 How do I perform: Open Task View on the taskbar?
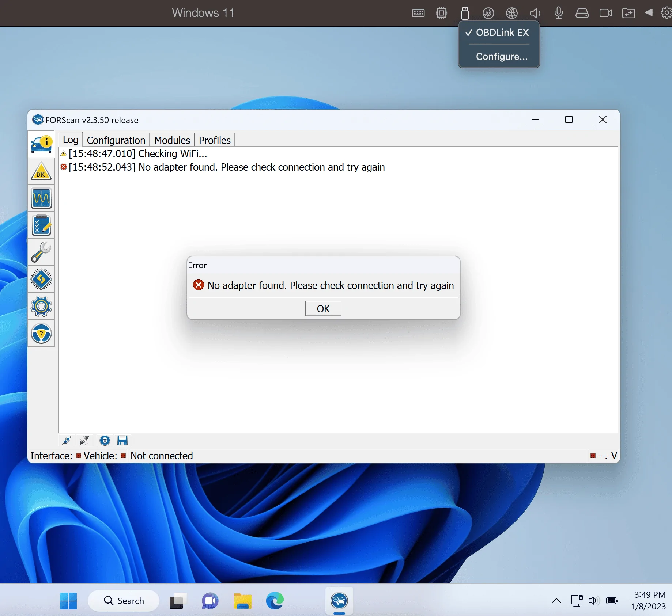click(x=178, y=601)
